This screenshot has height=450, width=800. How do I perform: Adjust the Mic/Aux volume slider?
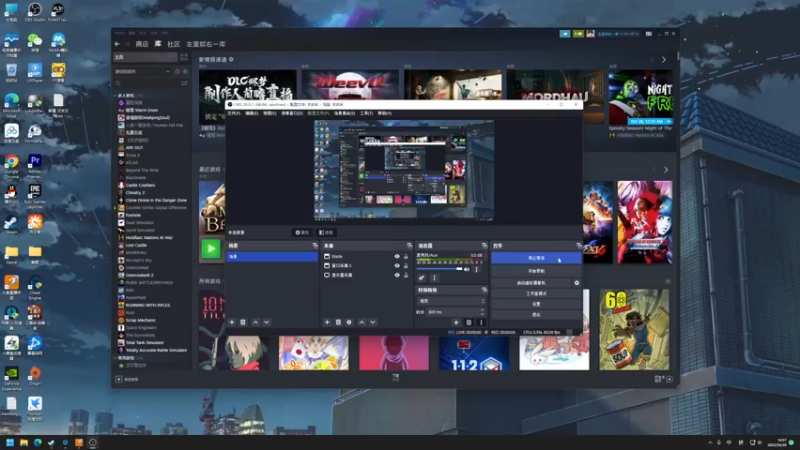pos(440,269)
